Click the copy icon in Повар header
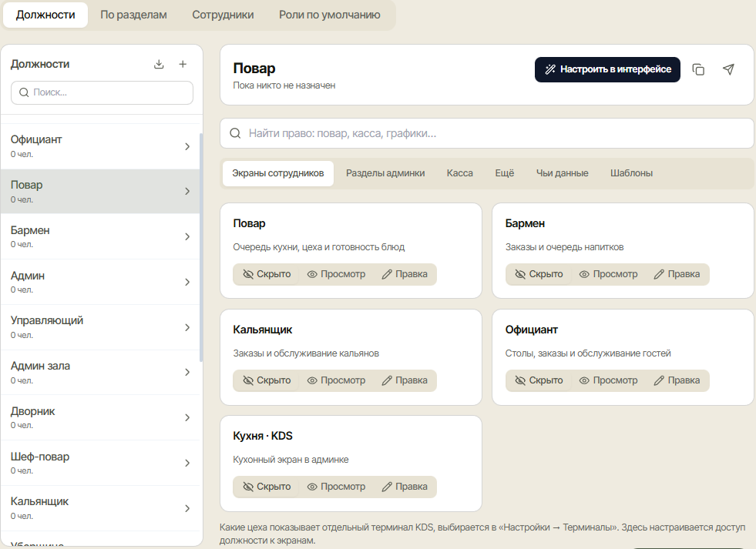The width and height of the screenshot is (756, 549). tap(698, 69)
